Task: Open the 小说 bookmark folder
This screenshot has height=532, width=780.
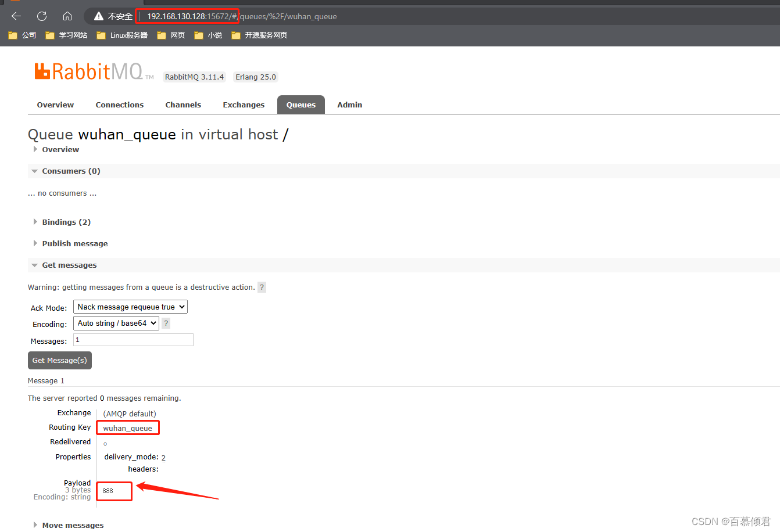Action: [208, 35]
